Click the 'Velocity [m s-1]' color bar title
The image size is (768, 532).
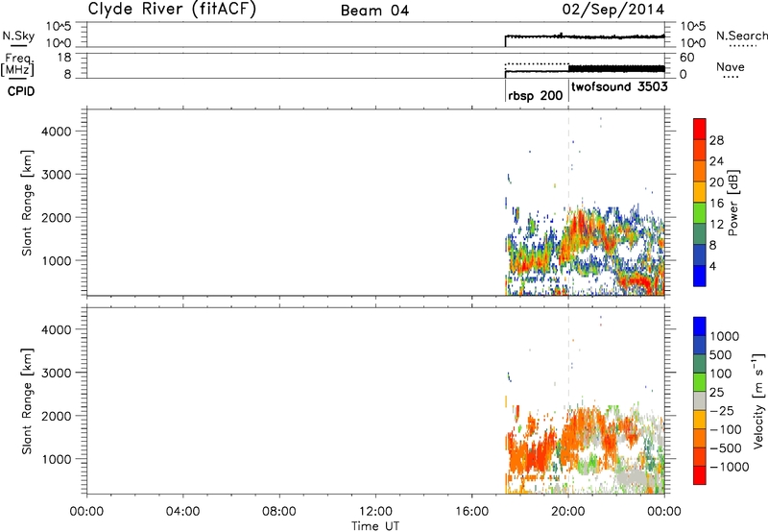pyautogui.click(x=758, y=400)
